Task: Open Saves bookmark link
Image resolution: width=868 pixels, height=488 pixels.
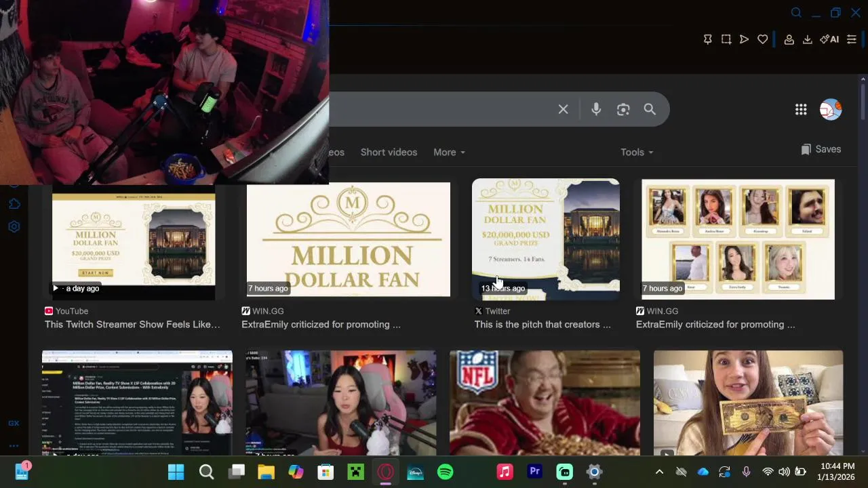Action: 821,149
